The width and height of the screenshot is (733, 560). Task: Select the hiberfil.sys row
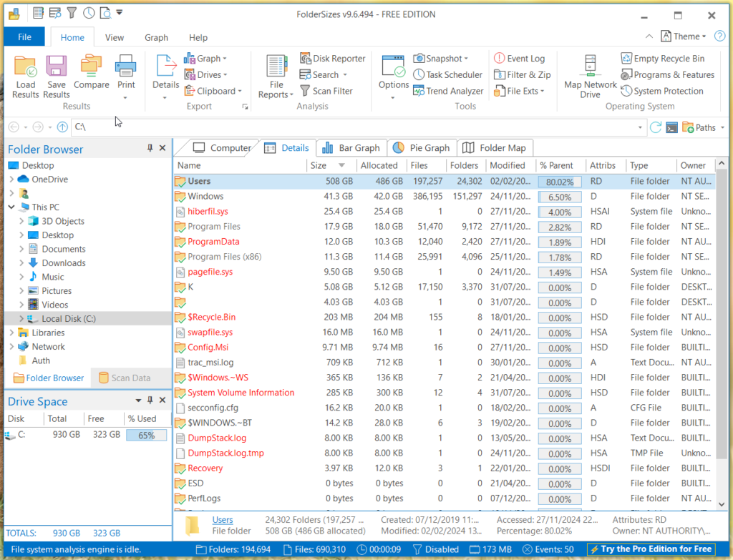pyautogui.click(x=444, y=212)
